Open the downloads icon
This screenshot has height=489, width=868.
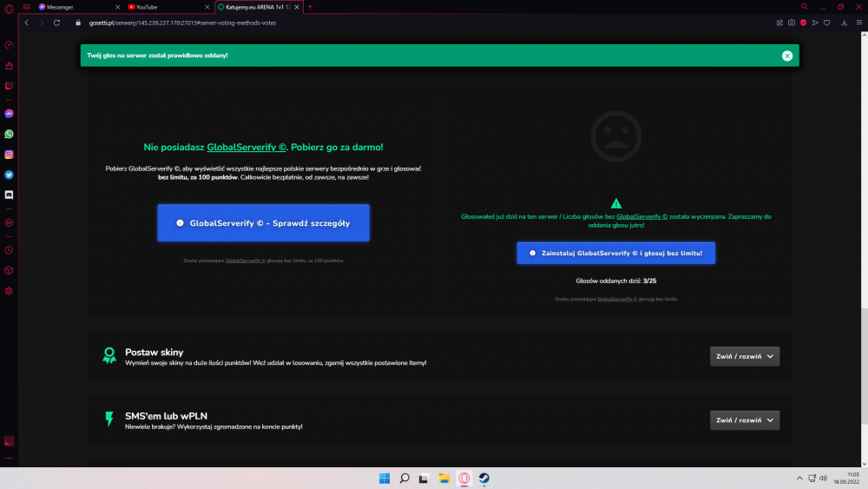tap(845, 23)
